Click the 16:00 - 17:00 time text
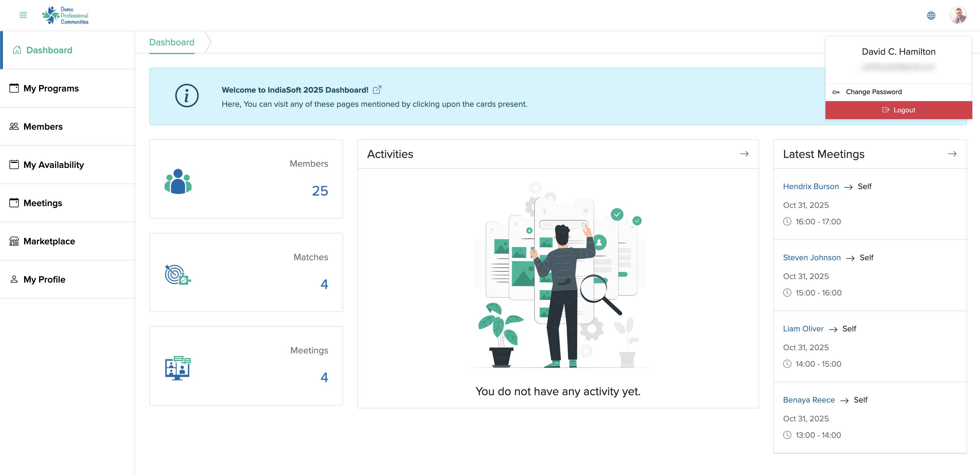The image size is (980, 474). tap(818, 222)
